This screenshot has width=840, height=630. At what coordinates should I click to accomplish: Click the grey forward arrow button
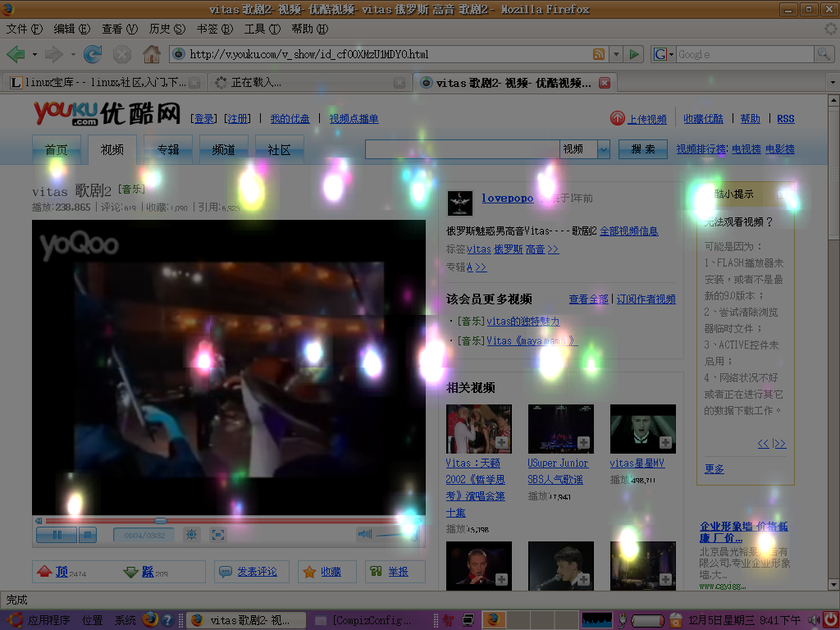point(53,54)
